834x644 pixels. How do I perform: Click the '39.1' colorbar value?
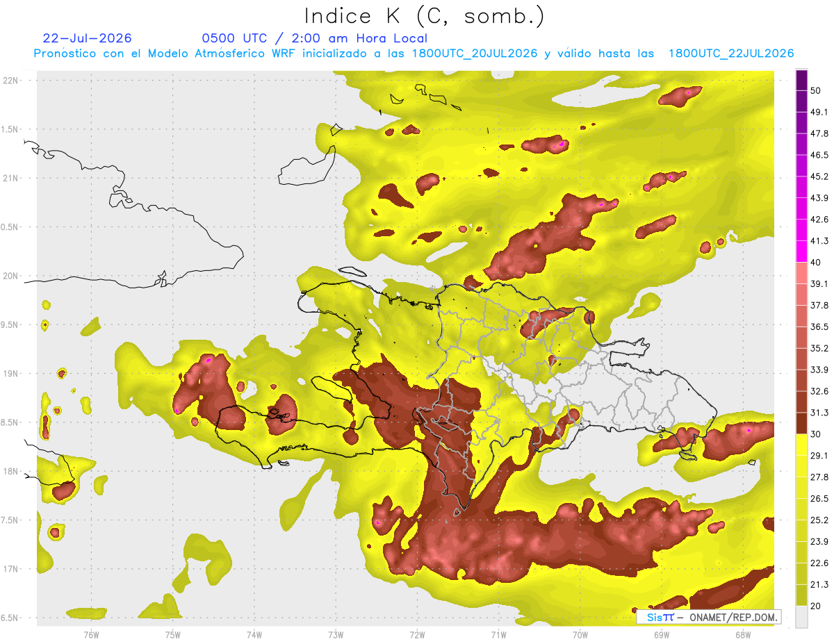point(819,283)
